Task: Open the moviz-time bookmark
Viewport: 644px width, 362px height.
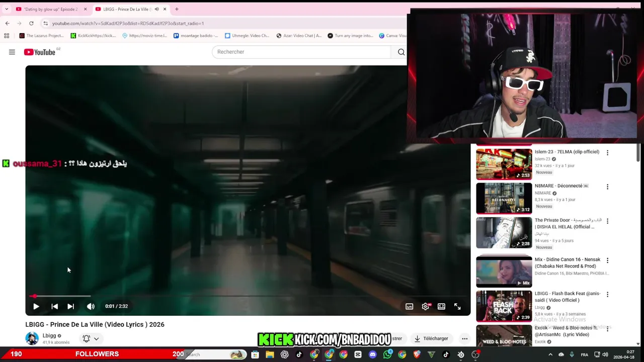Action: pos(144,36)
